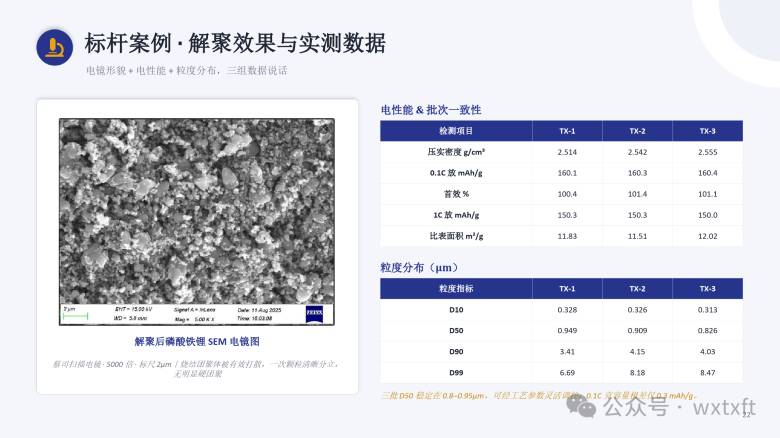Click the green scale bar in the SEM image

[76, 316]
